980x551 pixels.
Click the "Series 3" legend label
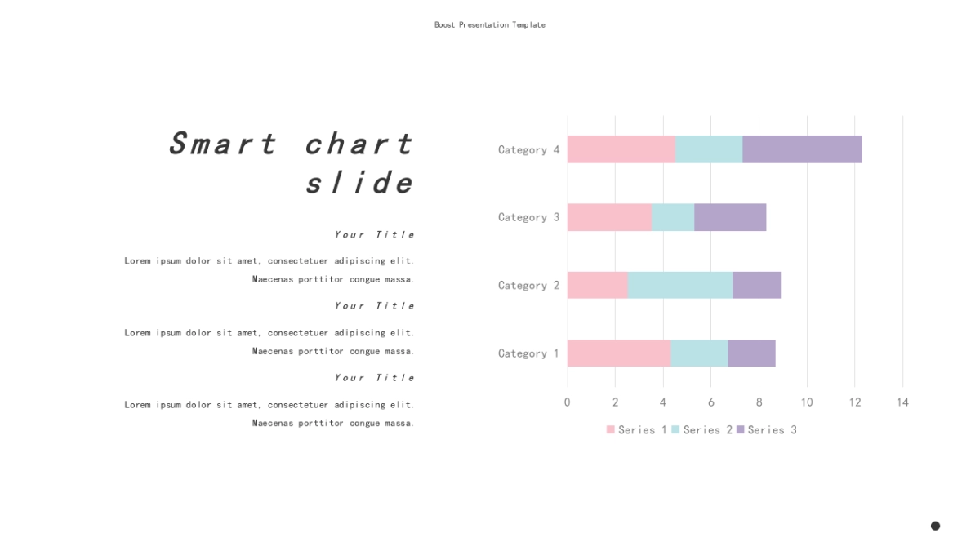click(x=773, y=429)
